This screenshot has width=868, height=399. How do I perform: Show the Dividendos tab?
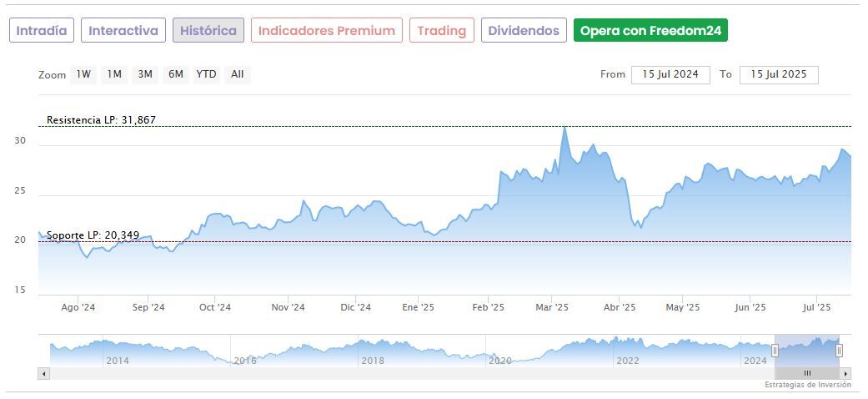point(524,31)
